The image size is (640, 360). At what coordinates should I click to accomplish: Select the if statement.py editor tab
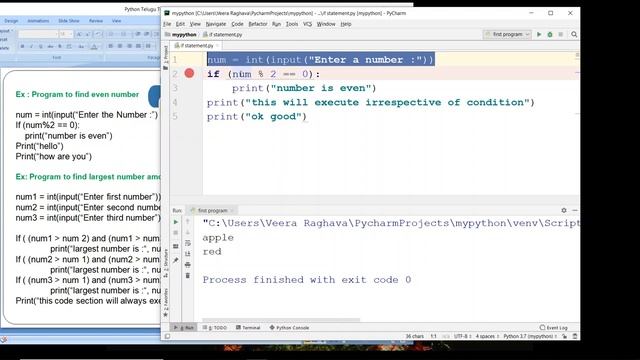tap(197, 45)
